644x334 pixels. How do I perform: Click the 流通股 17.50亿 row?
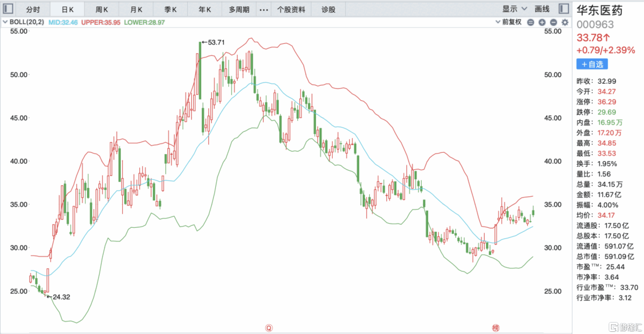[x=603, y=226]
